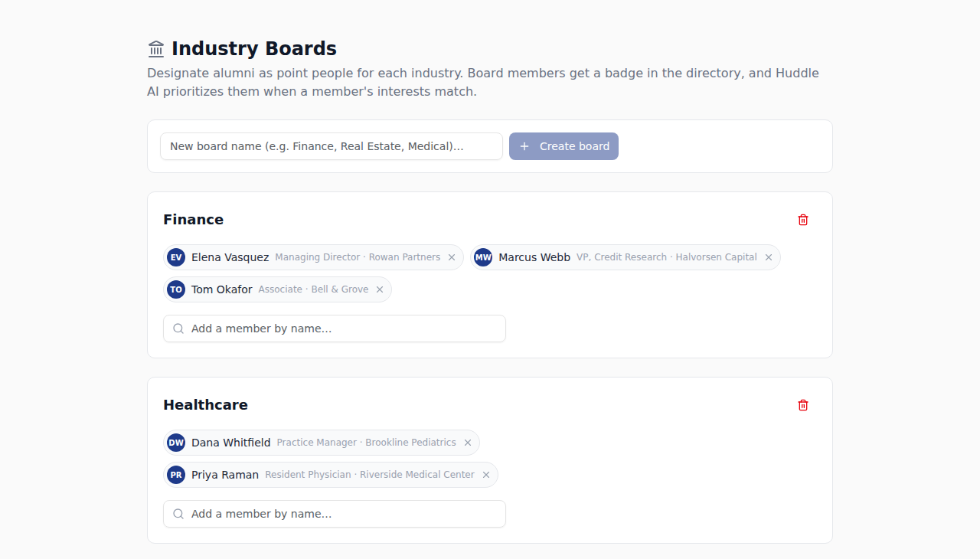The image size is (980, 559).
Task: Click the MW avatar for Marcus Webb
Action: (483, 257)
